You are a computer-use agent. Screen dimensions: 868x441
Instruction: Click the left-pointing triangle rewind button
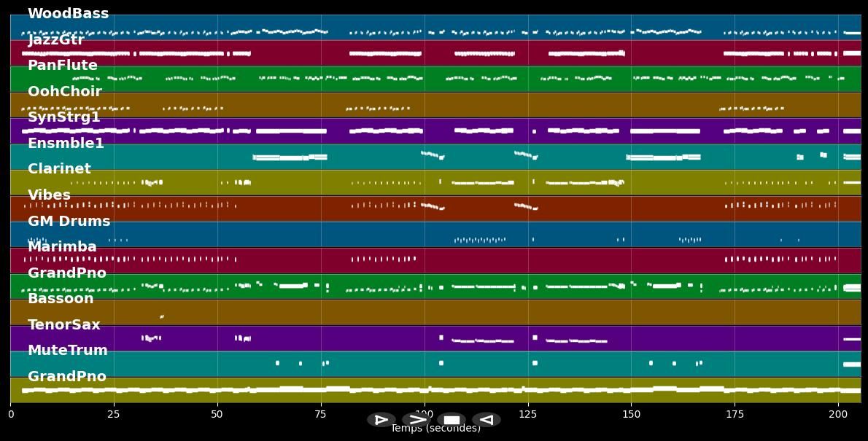[487, 420]
